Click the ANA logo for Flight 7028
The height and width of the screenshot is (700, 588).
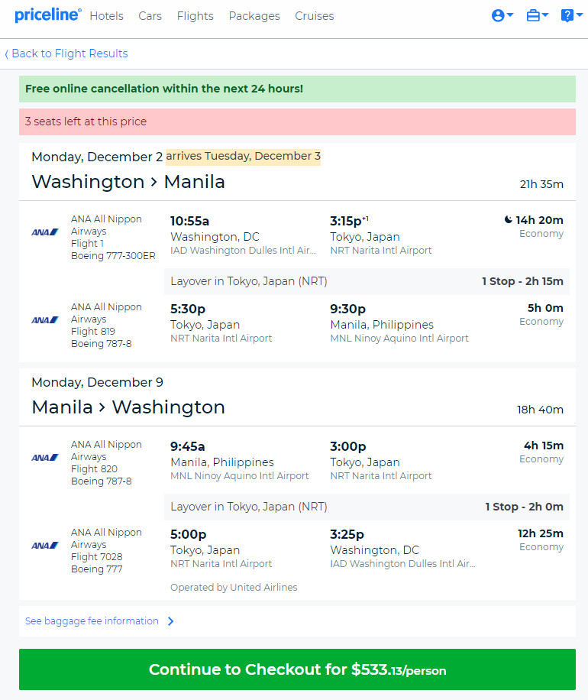(x=44, y=546)
